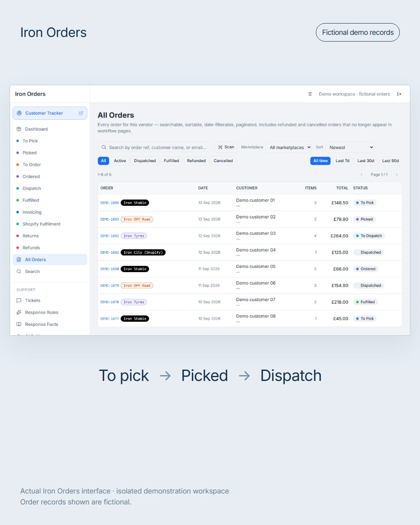The image size is (420, 525).
Task: Click Fulfilled status of Demo customer 07
Action: coord(365,302)
